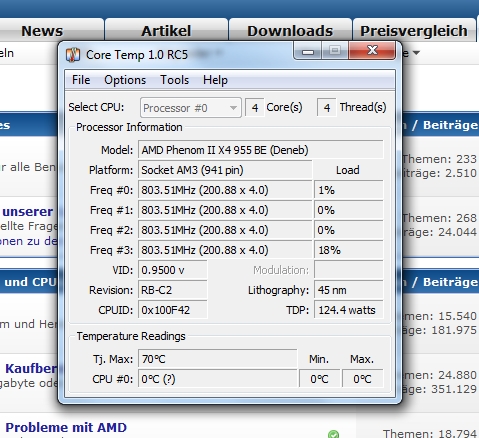Click the thread count field next to Thread(s)

tap(327, 107)
